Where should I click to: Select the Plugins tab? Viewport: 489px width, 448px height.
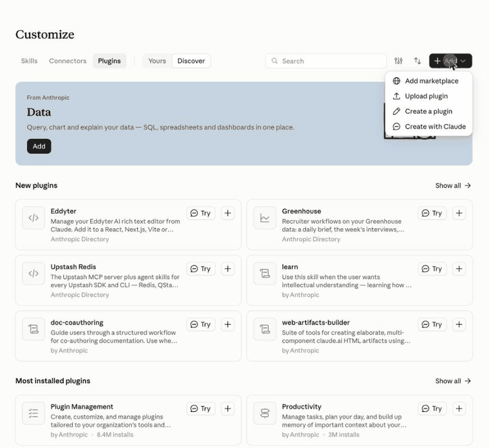click(109, 61)
